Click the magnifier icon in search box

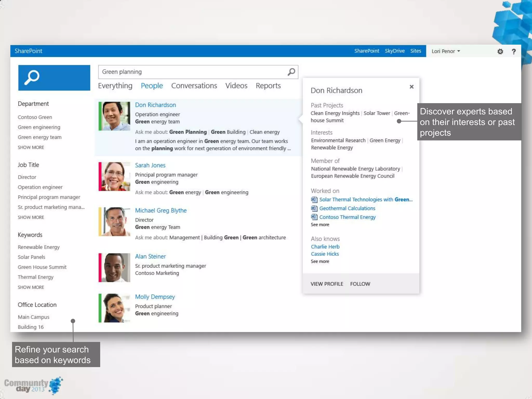coord(291,72)
